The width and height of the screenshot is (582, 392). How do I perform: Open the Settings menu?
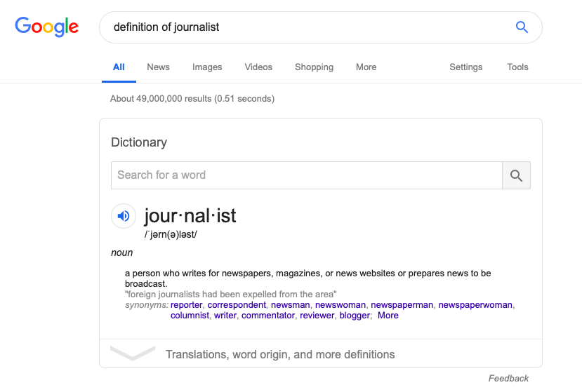pos(466,67)
